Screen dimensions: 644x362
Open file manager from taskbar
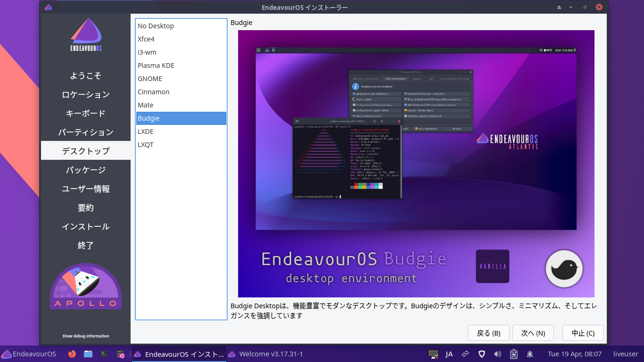click(88, 354)
